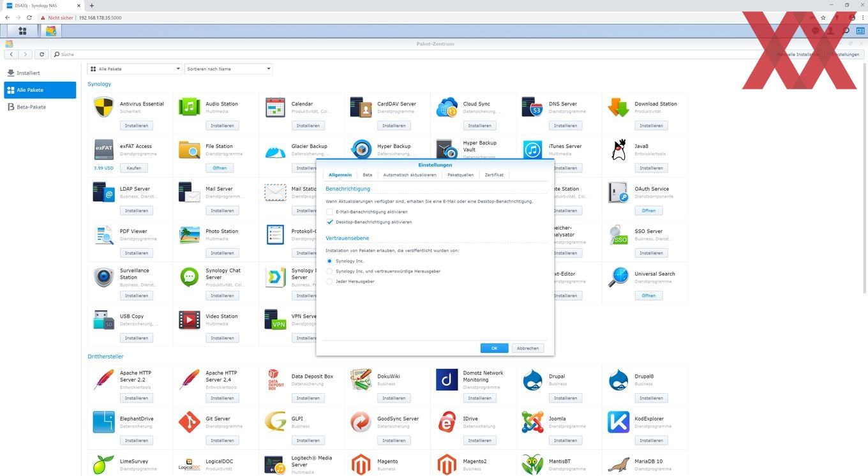
Task: Enable E-Mail-Benachrichtigung aktivieren checkbox
Action: point(330,212)
